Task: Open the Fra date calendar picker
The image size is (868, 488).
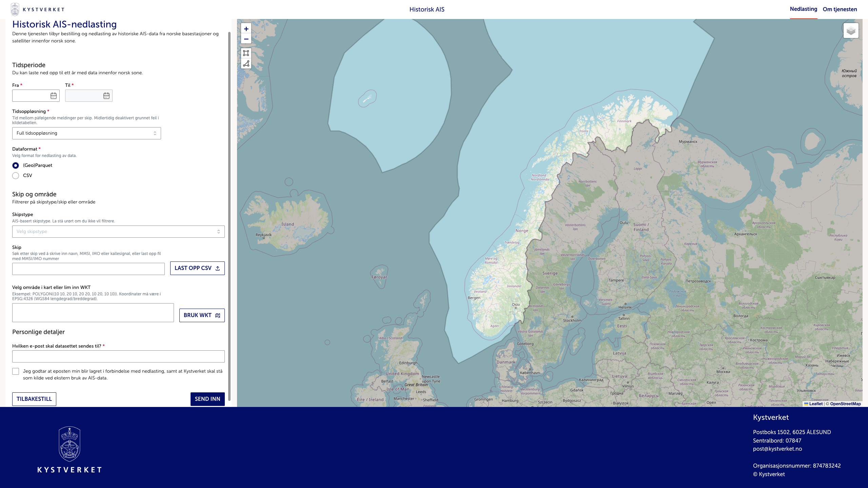Action: [54, 96]
